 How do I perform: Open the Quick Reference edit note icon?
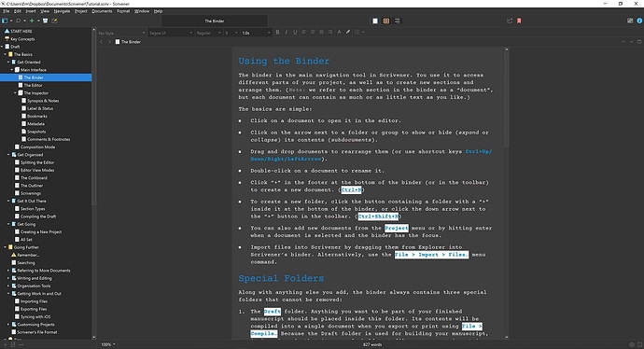[x=54, y=21]
